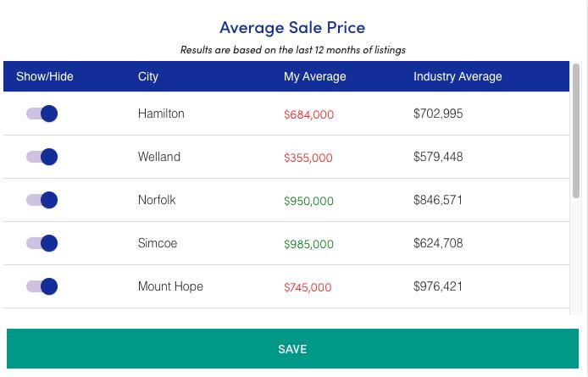Image resolution: width=588 pixels, height=377 pixels.
Task: Click the Industry Average column header
Action: click(x=458, y=76)
